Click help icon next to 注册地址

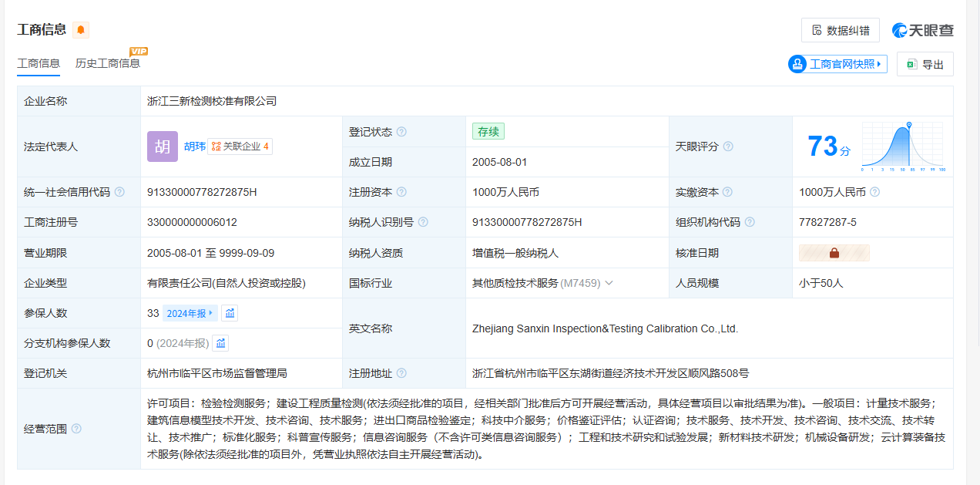coord(401,373)
